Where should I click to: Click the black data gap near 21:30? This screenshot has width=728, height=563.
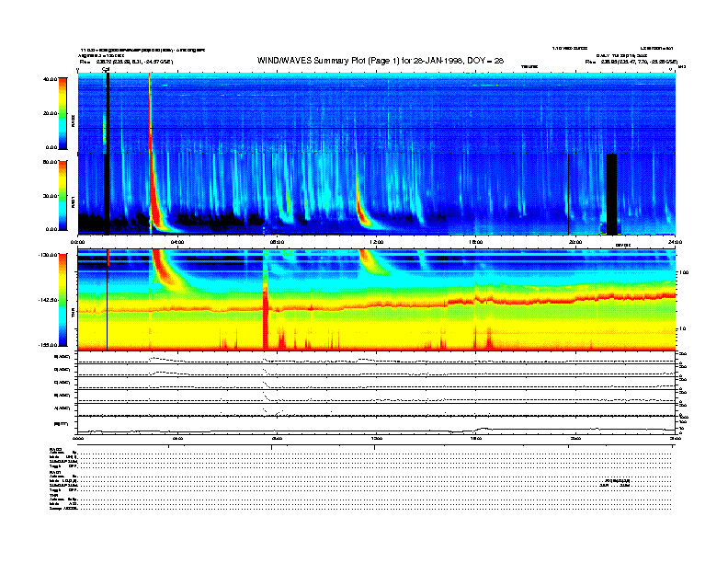pyautogui.click(x=612, y=194)
